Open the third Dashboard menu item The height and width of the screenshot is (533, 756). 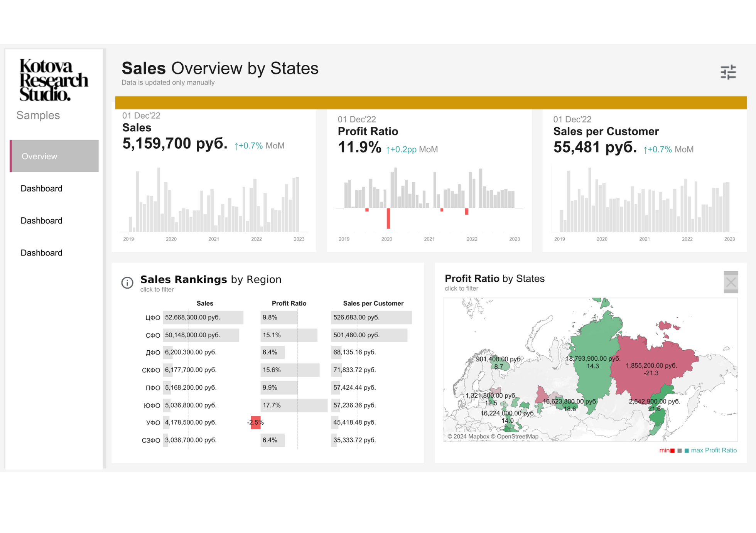pos(41,253)
